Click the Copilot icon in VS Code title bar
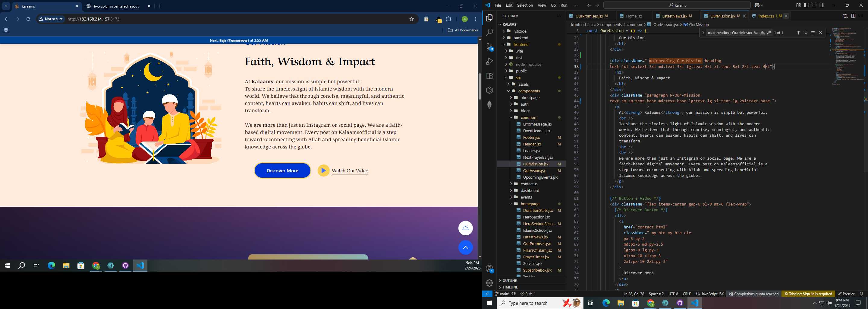 (757, 5)
